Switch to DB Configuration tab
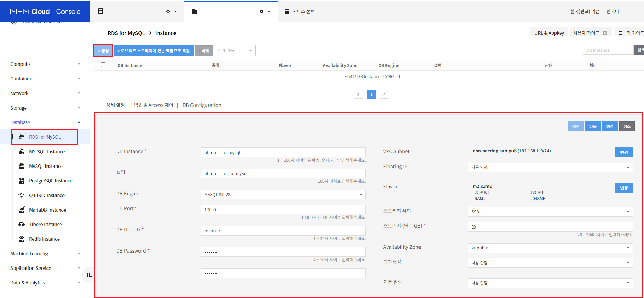The width and height of the screenshot is (644, 298). click(x=202, y=105)
